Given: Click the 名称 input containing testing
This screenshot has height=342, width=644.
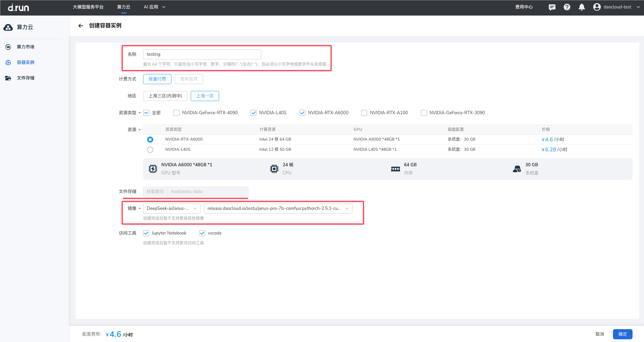Looking at the screenshot, I should pyautogui.click(x=202, y=54).
